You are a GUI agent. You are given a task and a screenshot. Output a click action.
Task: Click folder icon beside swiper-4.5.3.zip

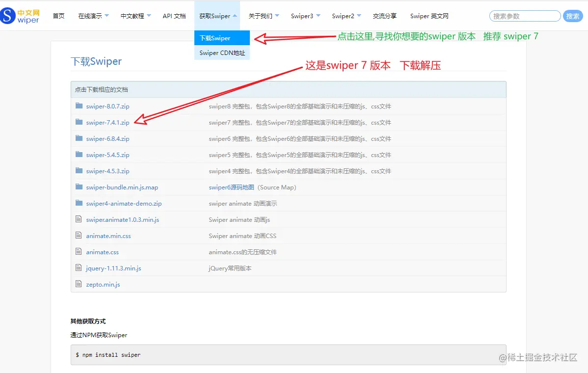tap(79, 171)
